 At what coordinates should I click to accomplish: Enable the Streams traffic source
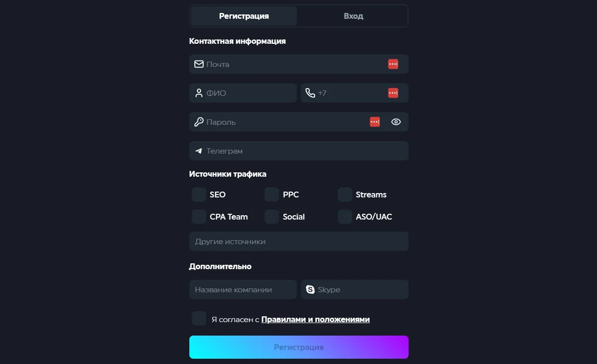[345, 195]
